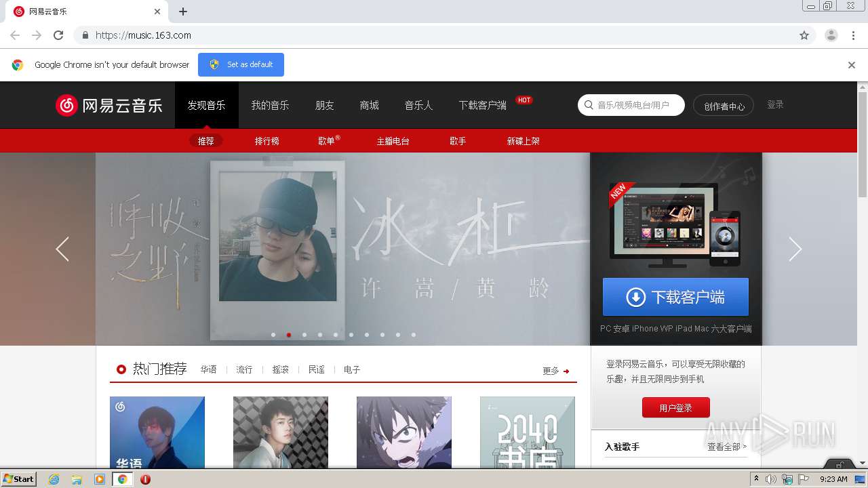The image size is (868, 488).
Task: Select the fourth carousel dot
Action: (320, 335)
